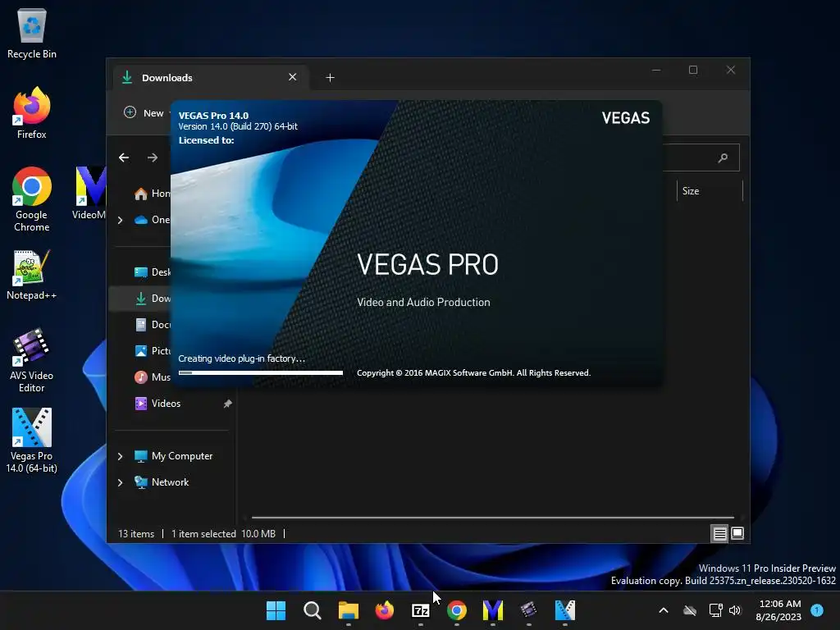The width and height of the screenshot is (840, 630).
Task: Expand the My Computer tree node
Action: coord(120,456)
